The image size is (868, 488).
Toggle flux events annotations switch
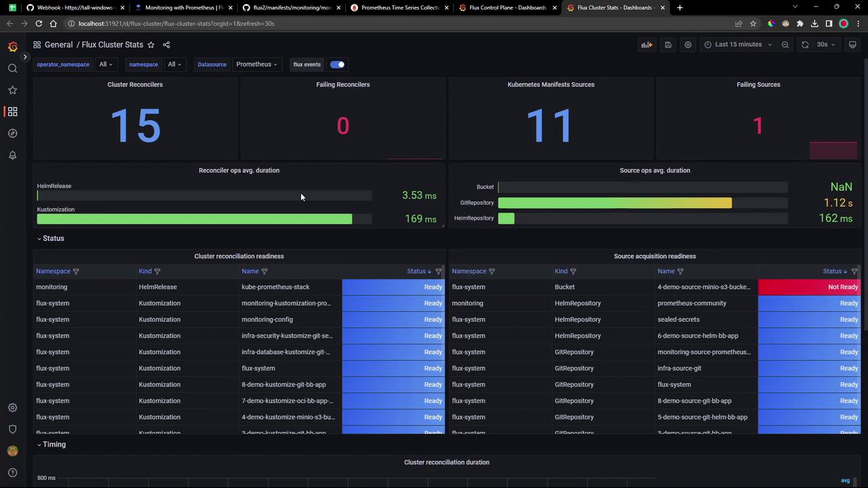337,64
